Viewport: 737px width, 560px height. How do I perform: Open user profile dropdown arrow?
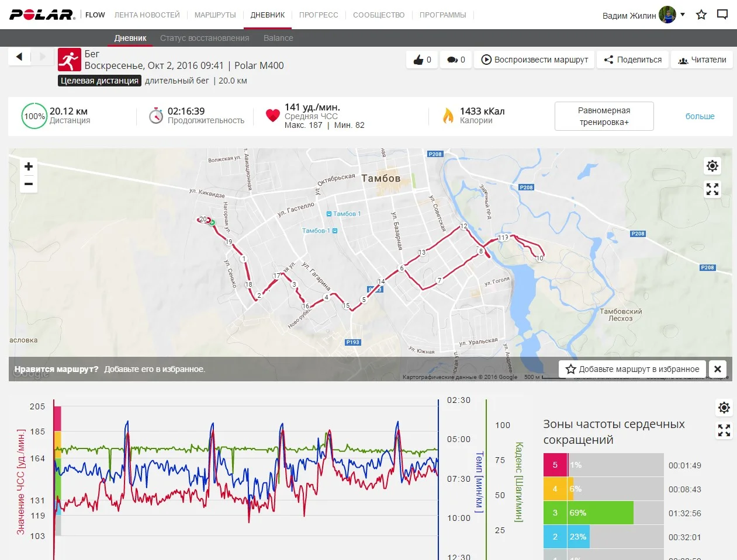(x=683, y=15)
